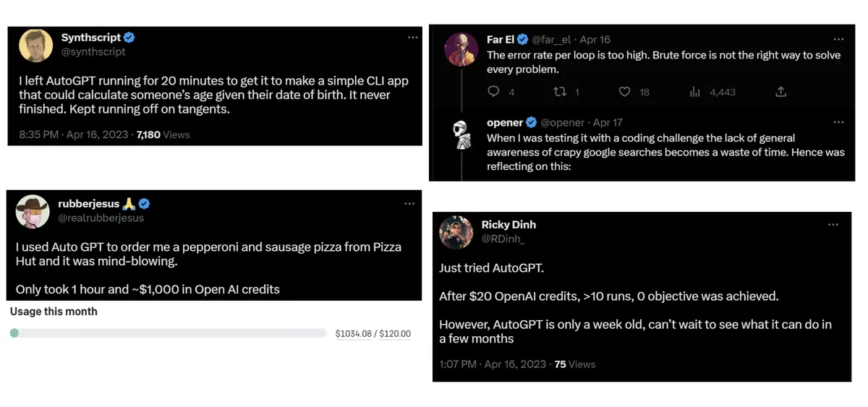This screenshot has width=868, height=407.
Task: Click the share icon on Far El's tweet
Action: point(780,92)
